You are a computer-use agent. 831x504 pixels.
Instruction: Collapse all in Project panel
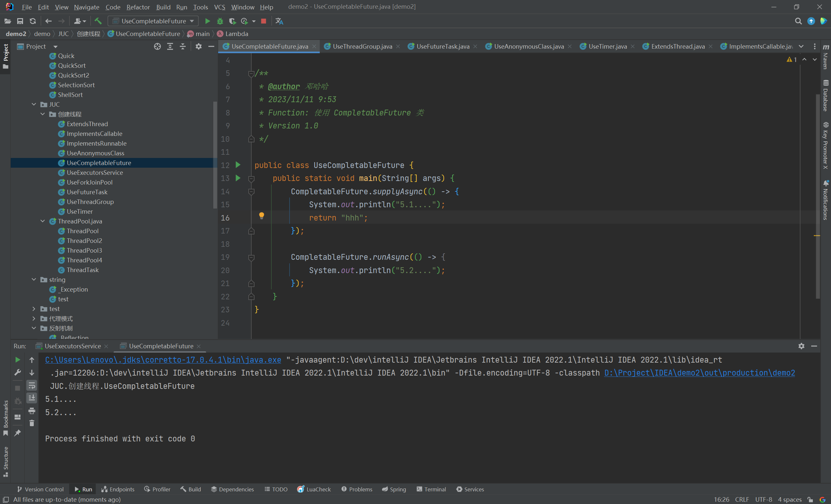pyautogui.click(x=183, y=46)
